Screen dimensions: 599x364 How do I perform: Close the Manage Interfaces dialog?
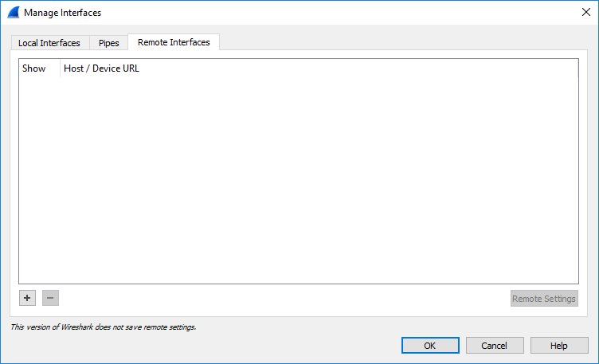pos(585,13)
